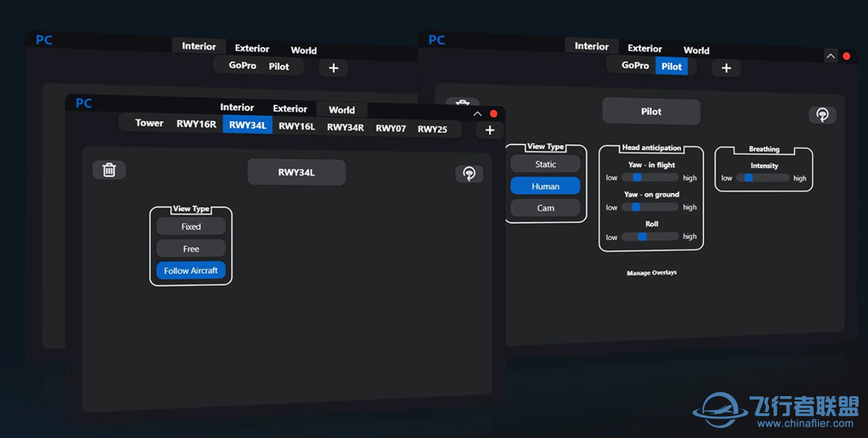Add a new camera in the front World window
Image resolution: width=868 pixels, height=438 pixels.
click(490, 130)
